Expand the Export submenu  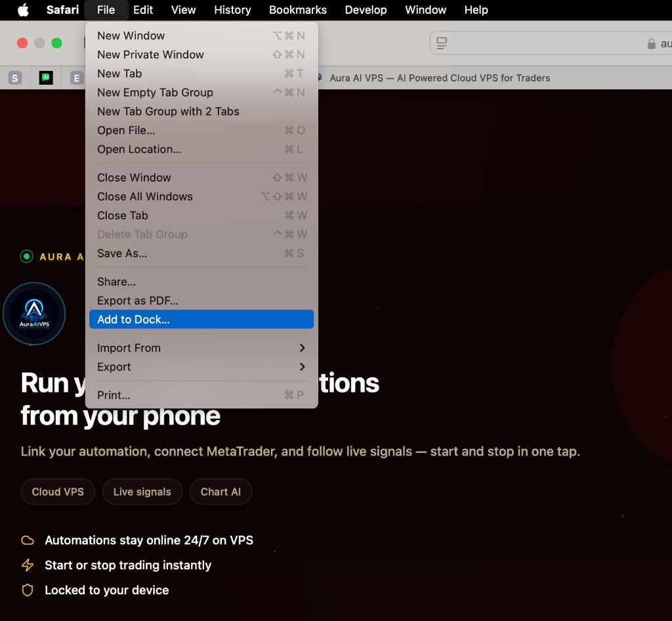[x=201, y=366]
